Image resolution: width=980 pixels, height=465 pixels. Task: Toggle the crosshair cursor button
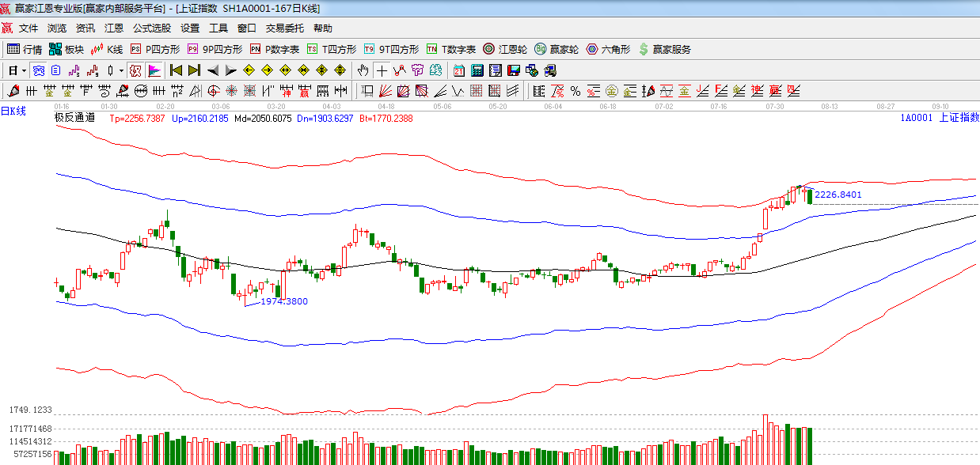(x=382, y=70)
